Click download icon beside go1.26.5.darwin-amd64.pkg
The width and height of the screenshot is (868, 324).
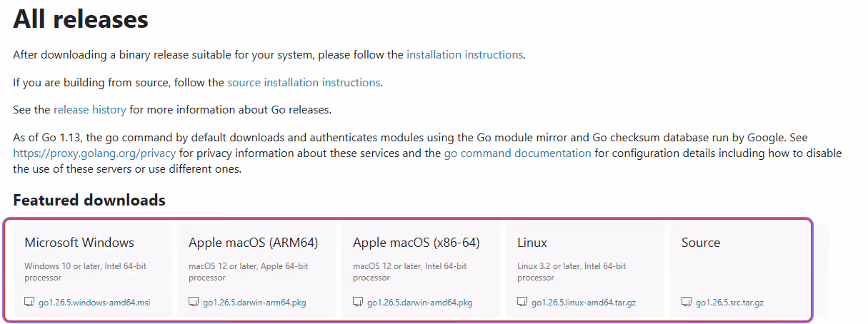pos(358,302)
